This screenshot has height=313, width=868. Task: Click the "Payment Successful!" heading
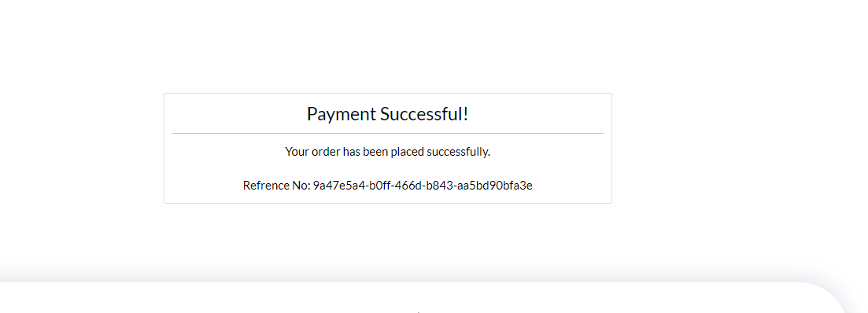coord(387,115)
